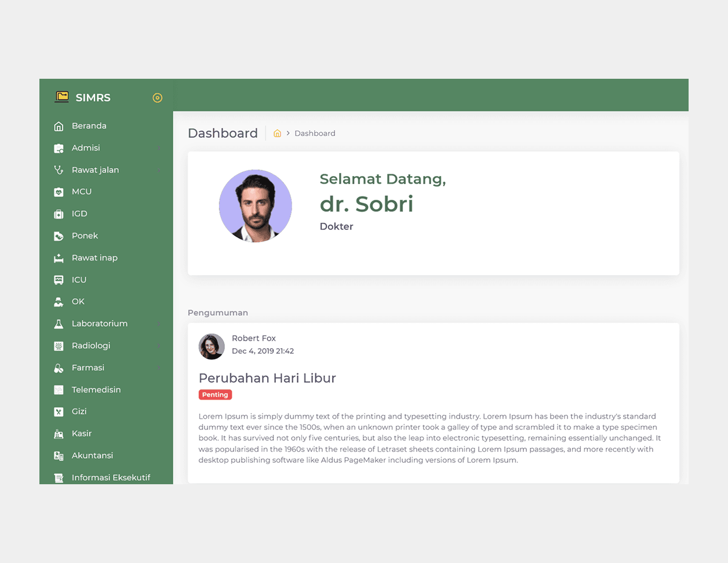The image size is (728, 563).
Task: Click the Beranda home icon in sidebar
Action: point(59,126)
